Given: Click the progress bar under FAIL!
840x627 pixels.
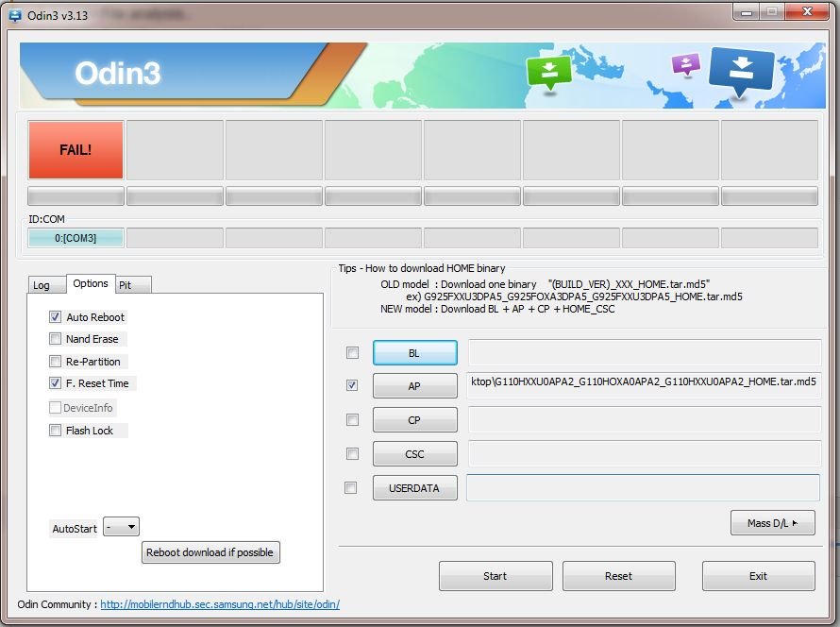Looking at the screenshot, I should (x=76, y=196).
